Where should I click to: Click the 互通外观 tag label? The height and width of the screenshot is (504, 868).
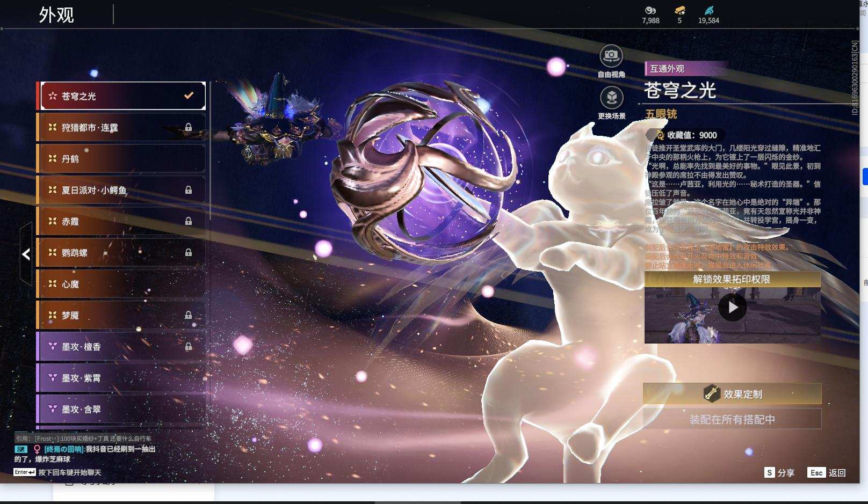667,69
